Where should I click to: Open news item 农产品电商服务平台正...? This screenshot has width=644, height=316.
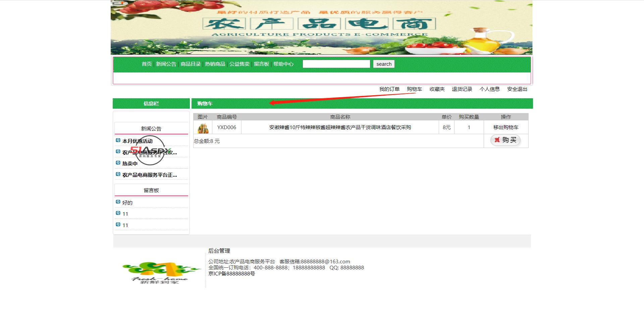point(150,175)
